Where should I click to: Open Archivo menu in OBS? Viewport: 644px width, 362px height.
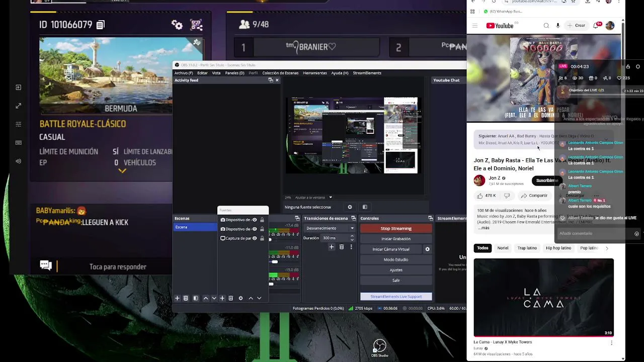pos(184,73)
